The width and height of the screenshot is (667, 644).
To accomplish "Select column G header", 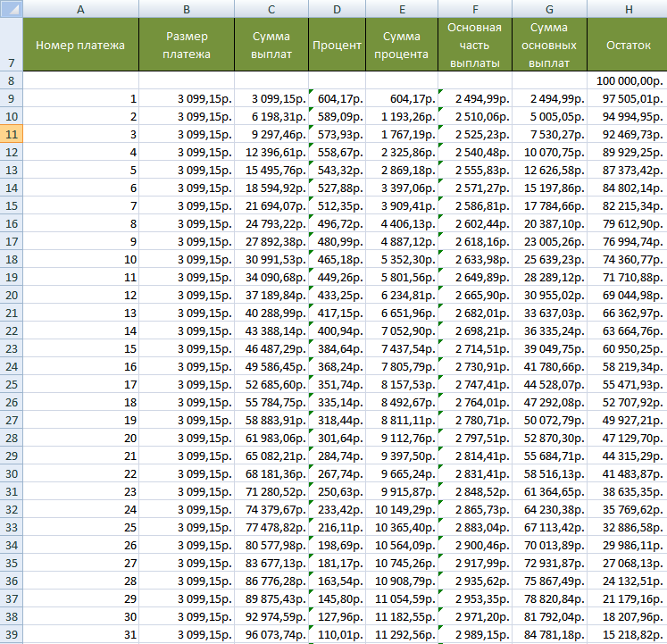I will click(x=550, y=9).
